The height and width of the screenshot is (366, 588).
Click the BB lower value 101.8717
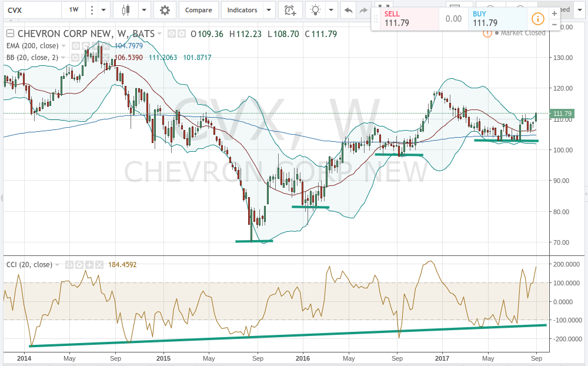(197, 58)
